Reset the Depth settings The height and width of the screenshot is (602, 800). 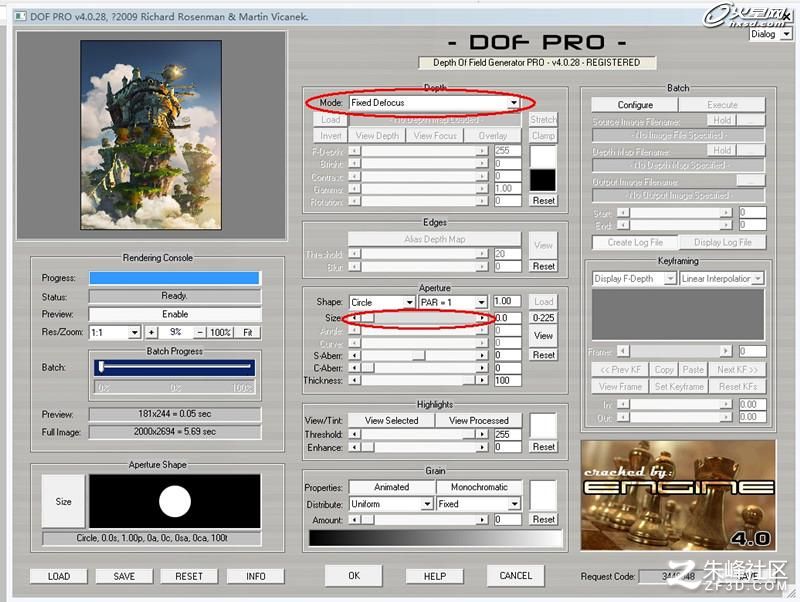pos(543,200)
